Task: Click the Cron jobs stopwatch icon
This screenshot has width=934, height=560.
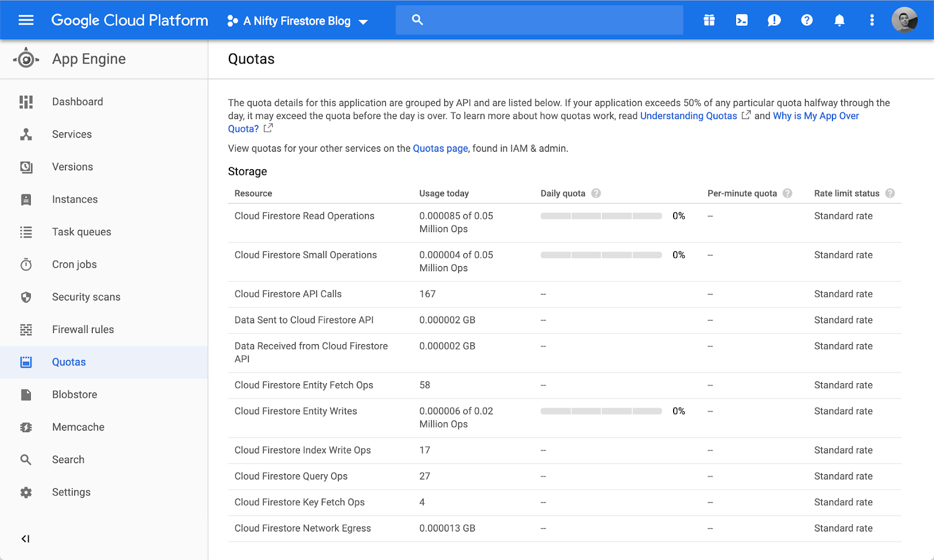Action: point(26,265)
